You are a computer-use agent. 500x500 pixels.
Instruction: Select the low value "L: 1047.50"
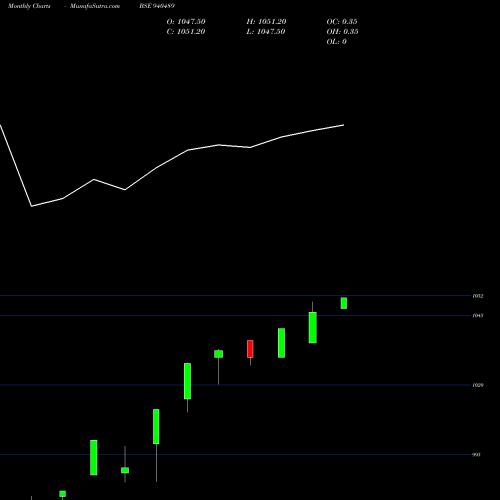(266, 32)
